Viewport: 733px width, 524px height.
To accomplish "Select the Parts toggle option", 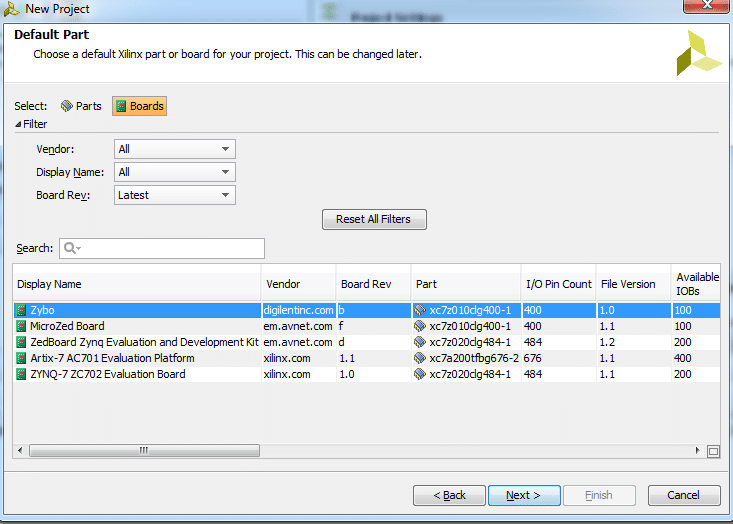I will tap(81, 106).
